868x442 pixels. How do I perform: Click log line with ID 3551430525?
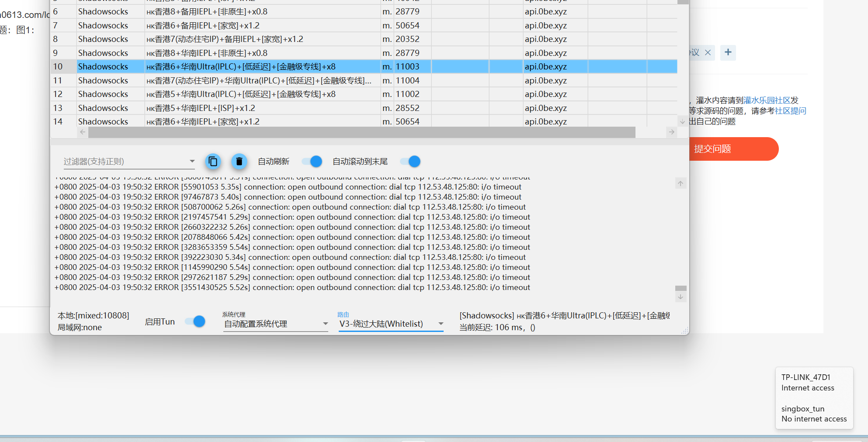(x=292, y=287)
